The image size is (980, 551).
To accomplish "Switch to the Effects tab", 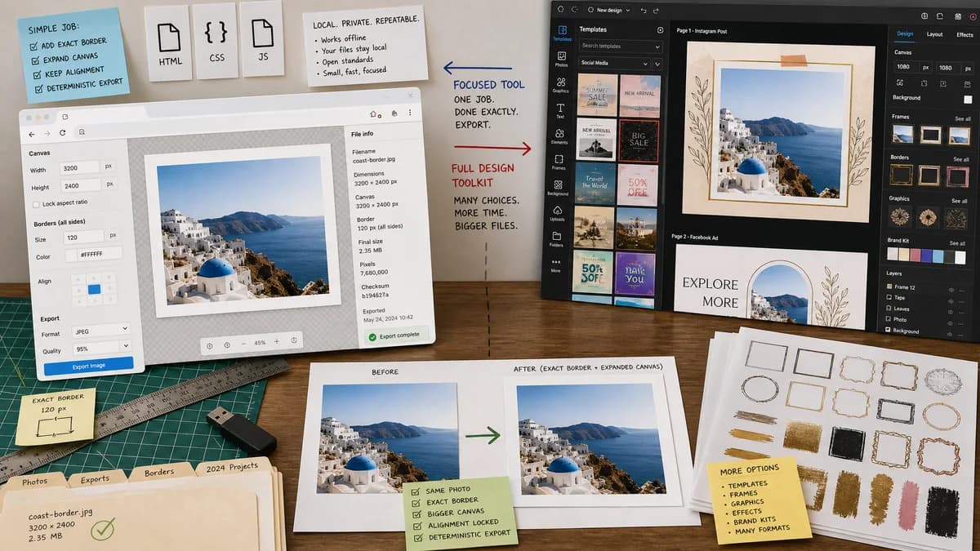I will [x=964, y=35].
